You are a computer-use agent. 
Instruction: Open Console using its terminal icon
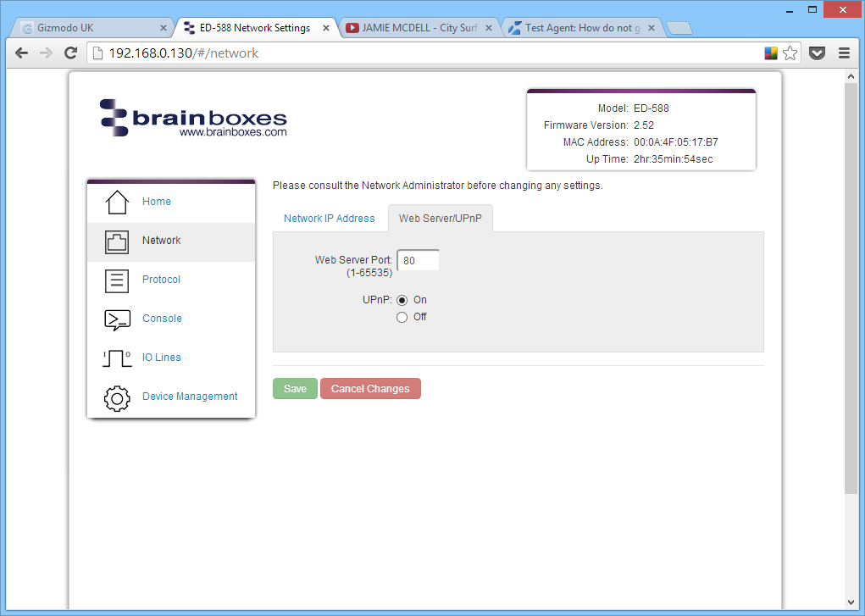pos(116,319)
